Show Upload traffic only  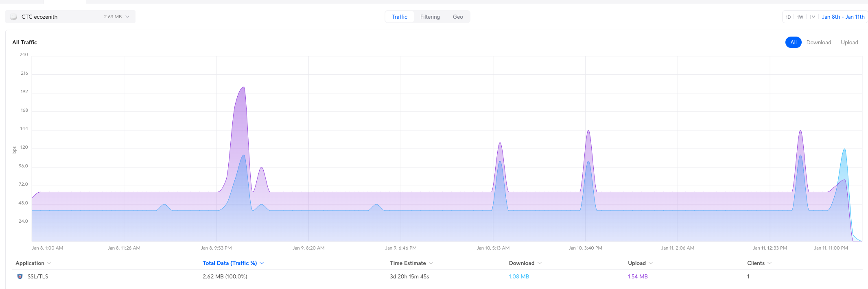(x=849, y=42)
